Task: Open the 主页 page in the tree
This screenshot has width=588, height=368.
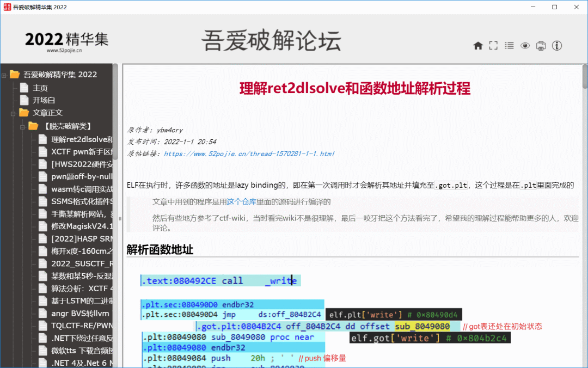Action: [40, 88]
